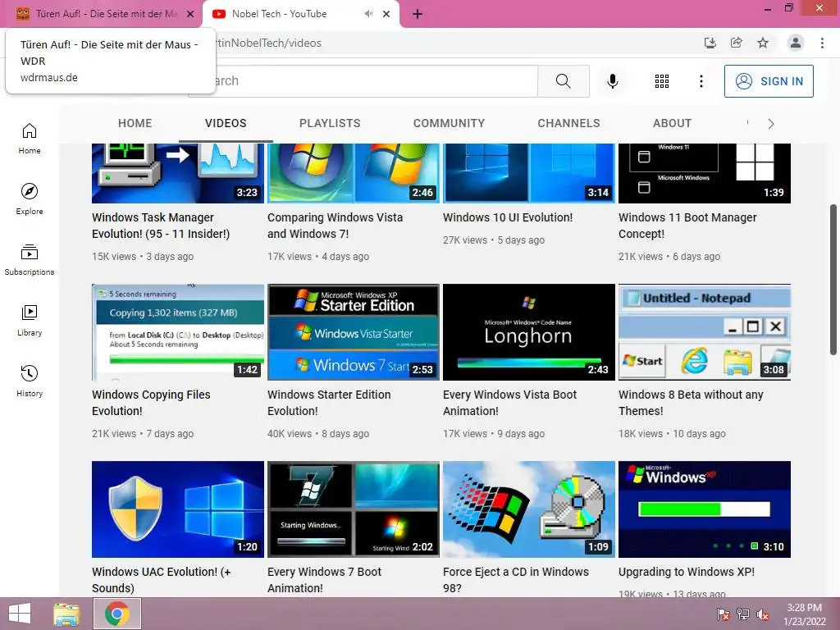
Task: Click the Chrome profile avatar
Action: click(x=796, y=43)
